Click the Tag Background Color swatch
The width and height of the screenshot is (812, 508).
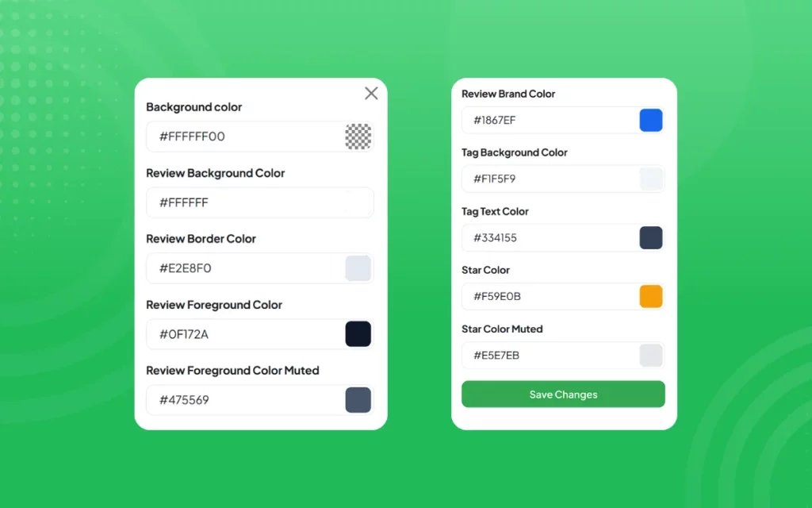tap(650, 179)
